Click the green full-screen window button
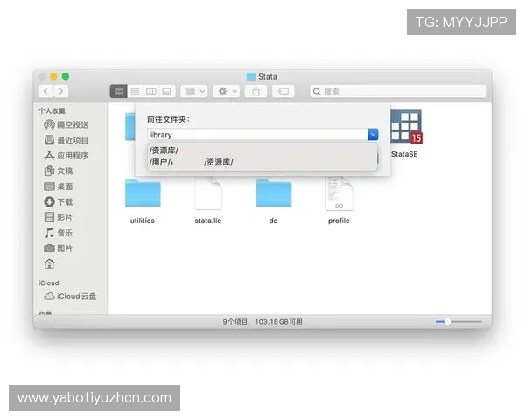525x420 pixels. [x=66, y=76]
